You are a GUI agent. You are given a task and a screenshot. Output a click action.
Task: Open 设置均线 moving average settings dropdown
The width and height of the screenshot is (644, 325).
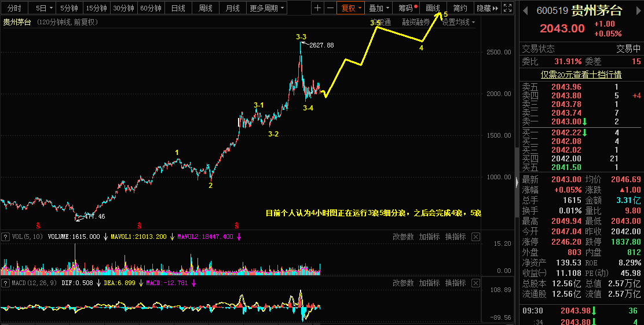[x=458, y=22]
